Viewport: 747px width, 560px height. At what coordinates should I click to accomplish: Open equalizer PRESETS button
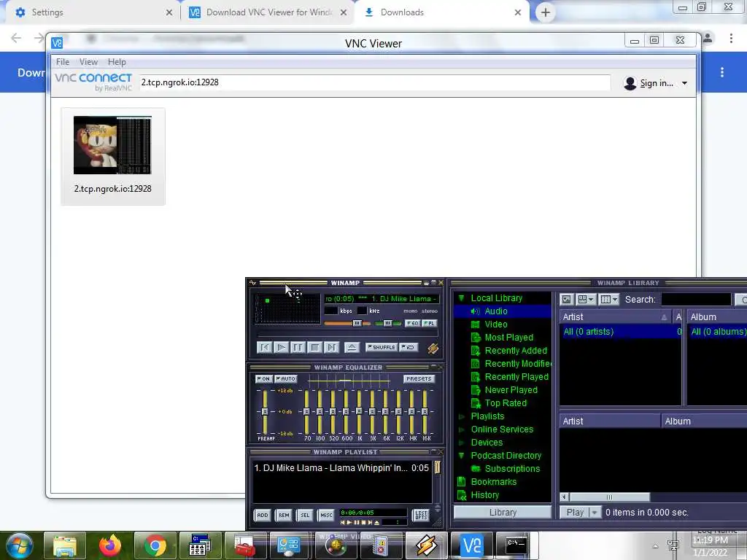(x=419, y=379)
